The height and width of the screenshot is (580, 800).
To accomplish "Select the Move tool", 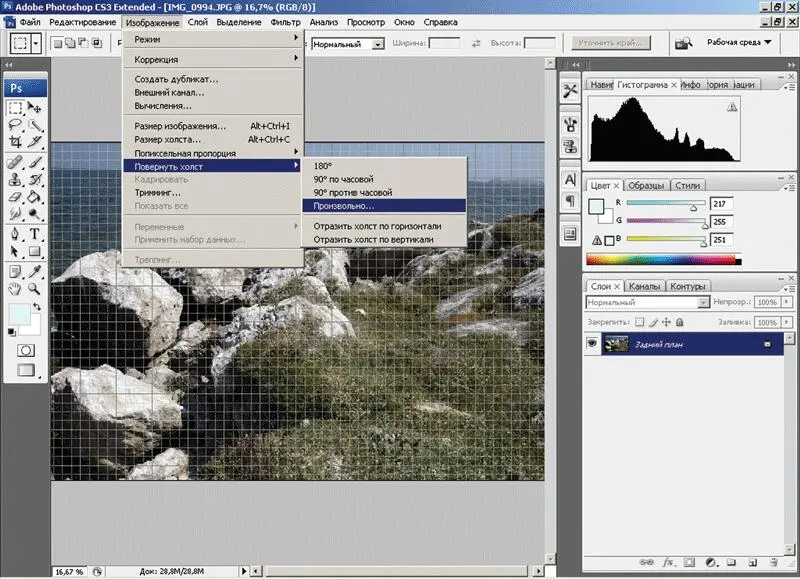I will 34,108.
